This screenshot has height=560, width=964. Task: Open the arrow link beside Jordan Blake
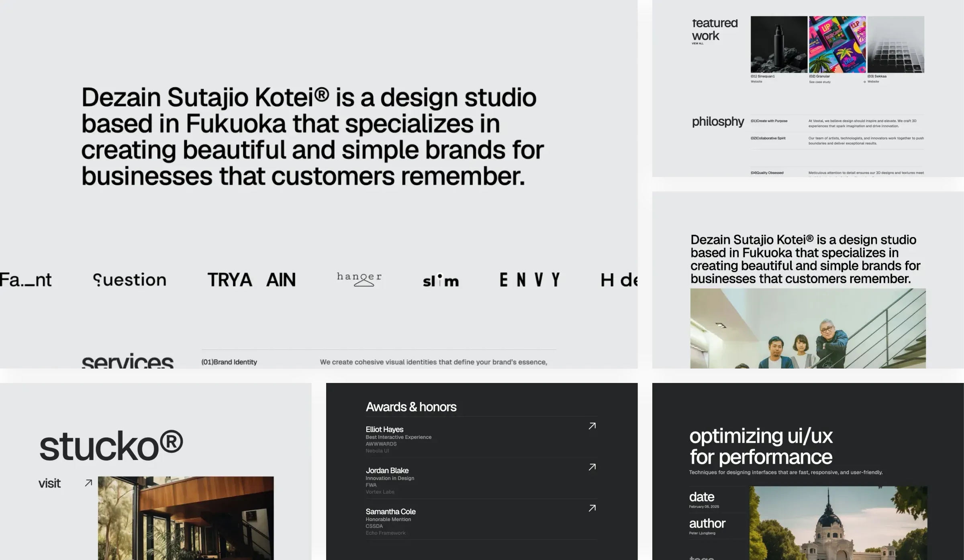point(592,467)
